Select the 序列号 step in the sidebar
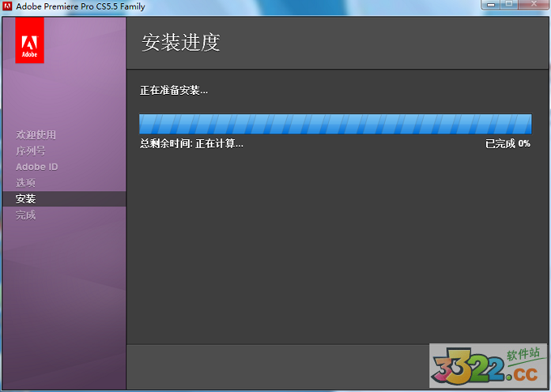The height and width of the screenshot is (392, 551). point(31,151)
